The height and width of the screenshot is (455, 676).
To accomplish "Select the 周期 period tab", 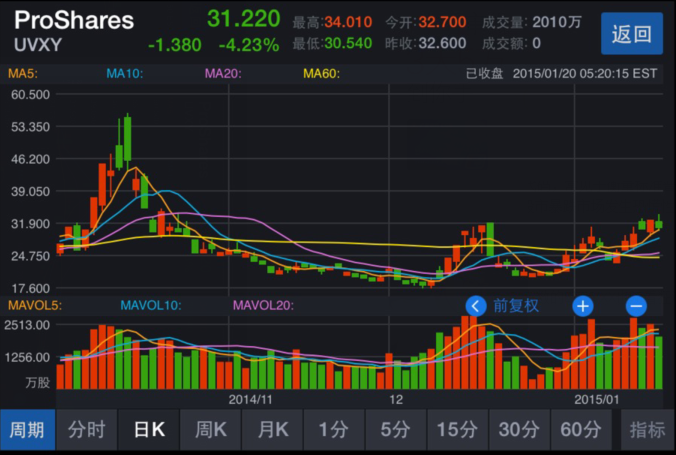I will [28, 430].
